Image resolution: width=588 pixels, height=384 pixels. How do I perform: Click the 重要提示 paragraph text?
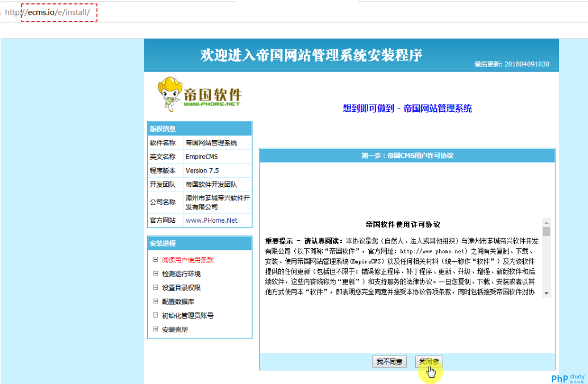tap(402, 266)
